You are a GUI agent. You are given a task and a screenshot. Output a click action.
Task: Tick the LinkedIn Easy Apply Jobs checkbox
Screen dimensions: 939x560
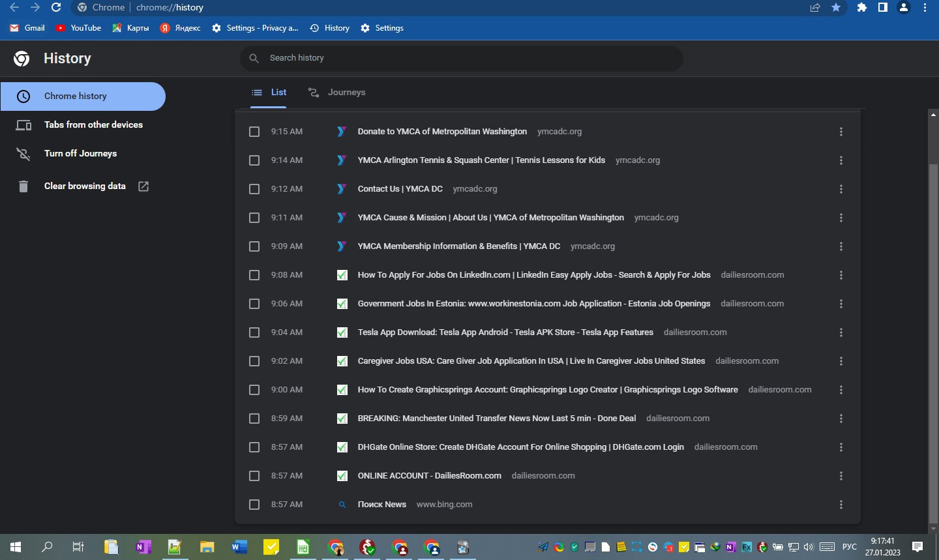(x=254, y=275)
